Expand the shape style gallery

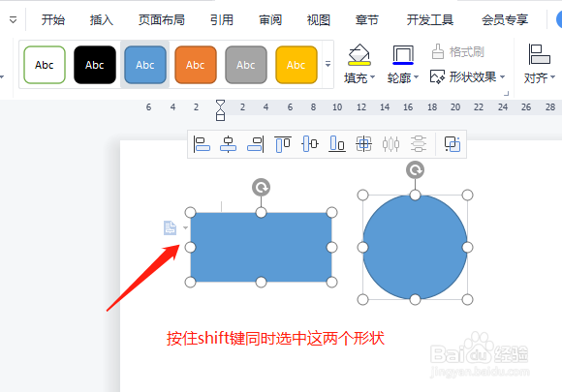pos(328,64)
